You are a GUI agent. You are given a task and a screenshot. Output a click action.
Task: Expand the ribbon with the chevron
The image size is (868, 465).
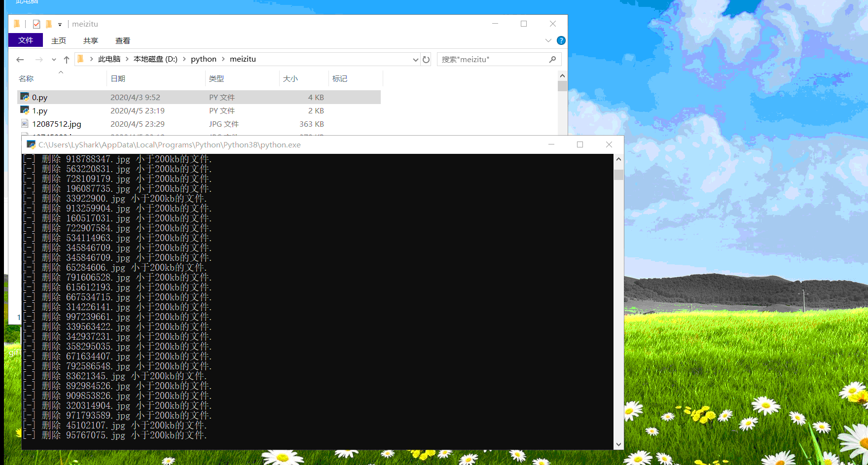548,40
